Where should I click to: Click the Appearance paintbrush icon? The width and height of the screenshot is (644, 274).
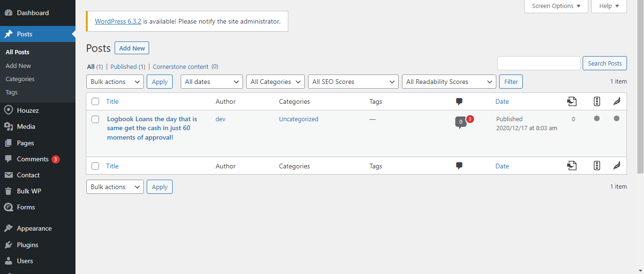click(x=8, y=228)
